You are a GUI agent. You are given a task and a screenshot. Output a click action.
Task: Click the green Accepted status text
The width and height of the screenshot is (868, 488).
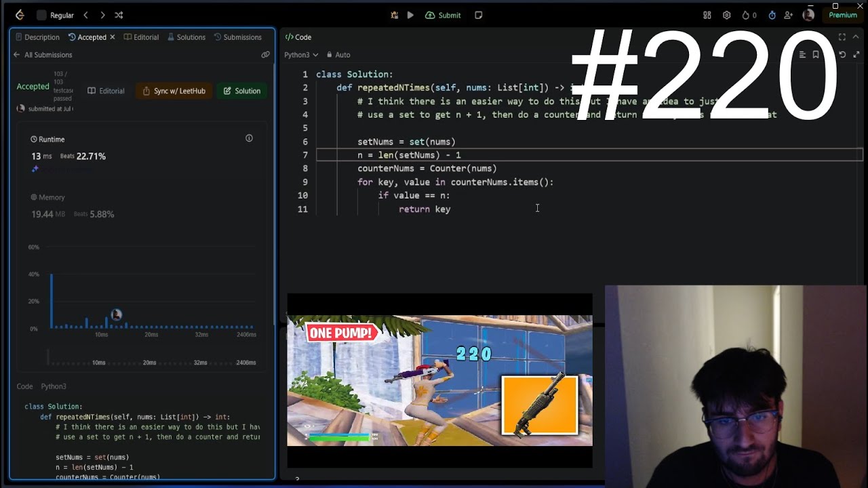[33, 87]
